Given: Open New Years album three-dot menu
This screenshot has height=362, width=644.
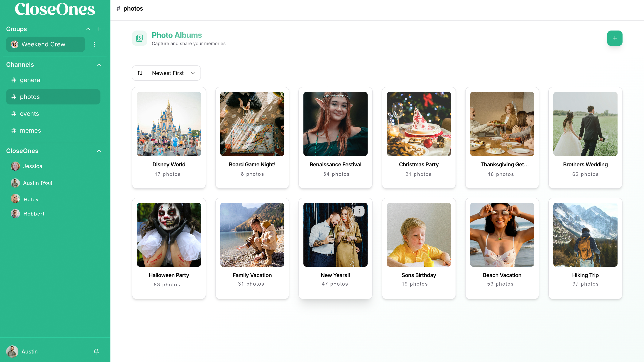Looking at the screenshot, I should (x=359, y=211).
